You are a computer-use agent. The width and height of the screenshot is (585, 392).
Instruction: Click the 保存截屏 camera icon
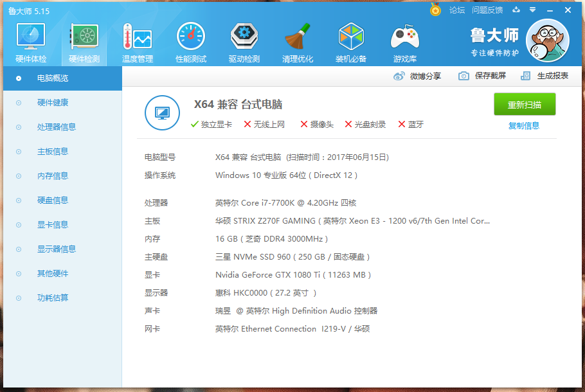[x=464, y=76]
